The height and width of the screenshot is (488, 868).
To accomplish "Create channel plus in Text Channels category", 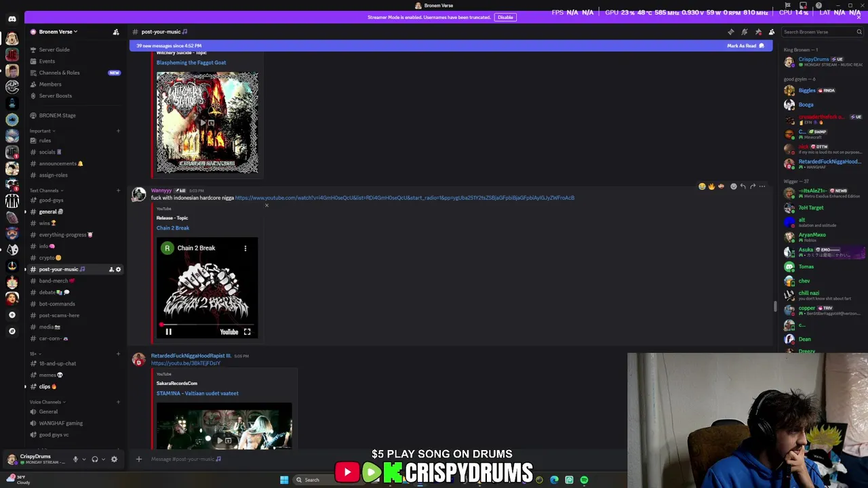I will pyautogui.click(x=118, y=190).
